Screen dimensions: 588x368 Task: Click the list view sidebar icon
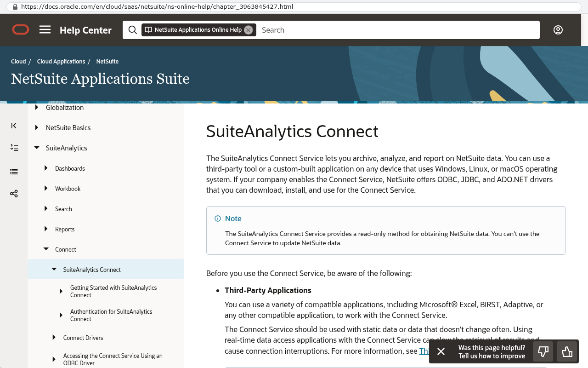coord(14,172)
